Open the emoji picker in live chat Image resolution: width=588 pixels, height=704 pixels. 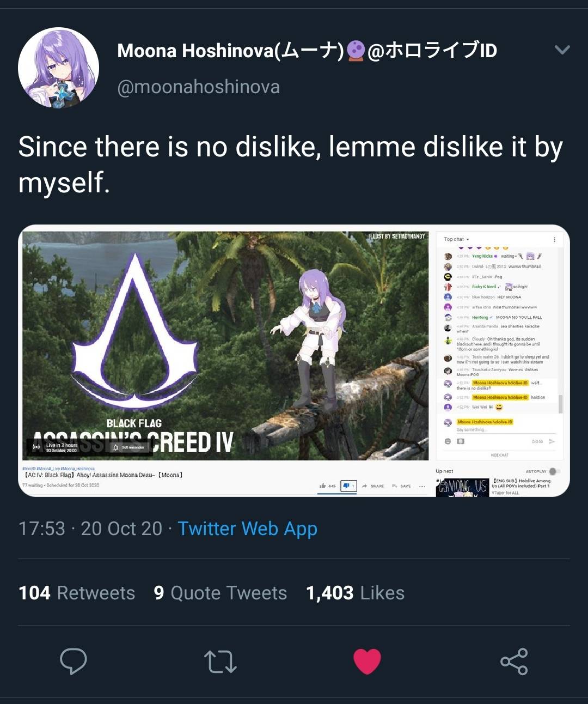(x=448, y=441)
